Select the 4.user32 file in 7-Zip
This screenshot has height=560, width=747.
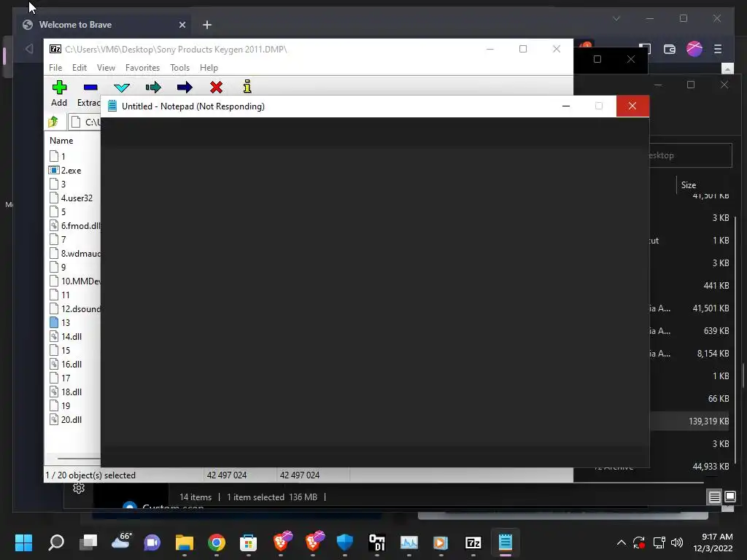tap(71, 198)
